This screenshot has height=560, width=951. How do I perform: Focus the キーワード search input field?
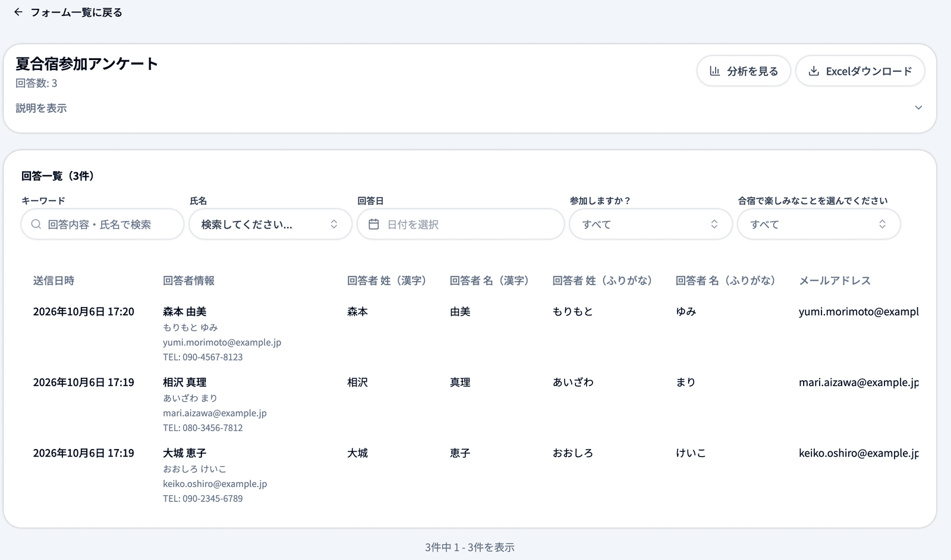[x=102, y=224]
